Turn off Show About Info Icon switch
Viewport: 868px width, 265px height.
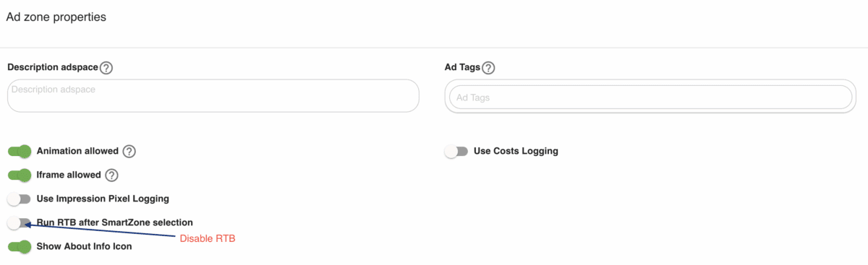(x=20, y=246)
